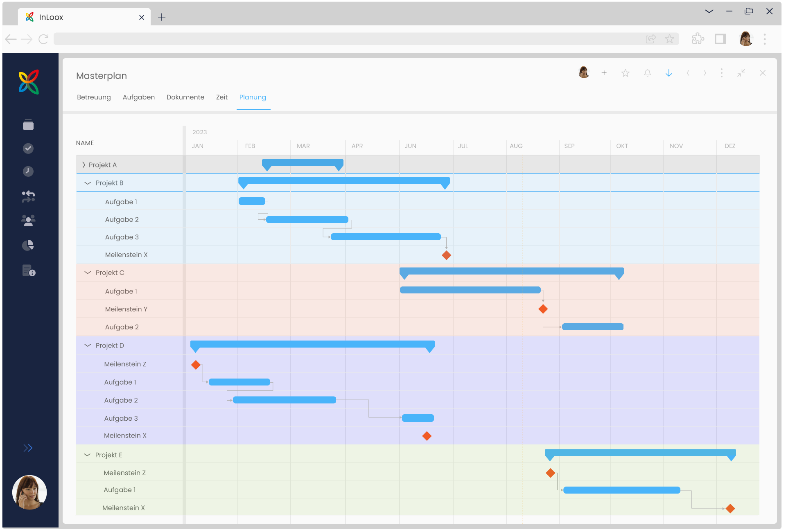Switch to the Dokumente tab

185,97
